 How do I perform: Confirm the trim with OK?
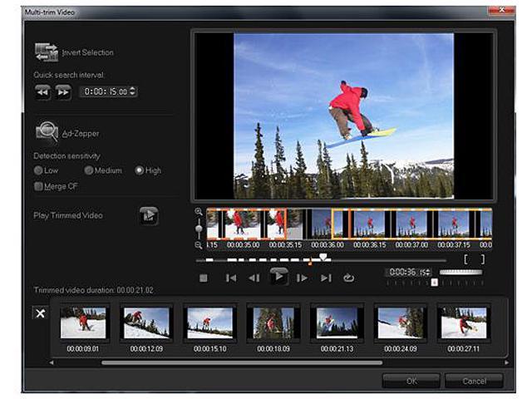click(411, 381)
